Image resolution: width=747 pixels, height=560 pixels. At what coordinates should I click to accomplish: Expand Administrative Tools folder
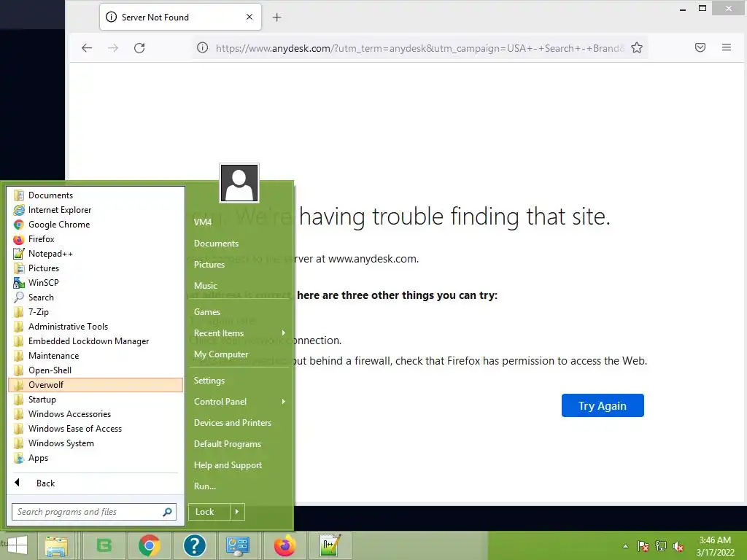pos(96,327)
